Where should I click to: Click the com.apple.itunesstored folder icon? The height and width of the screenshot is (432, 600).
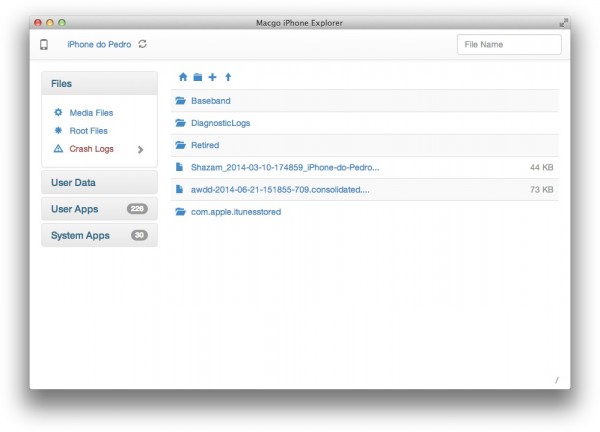180,212
